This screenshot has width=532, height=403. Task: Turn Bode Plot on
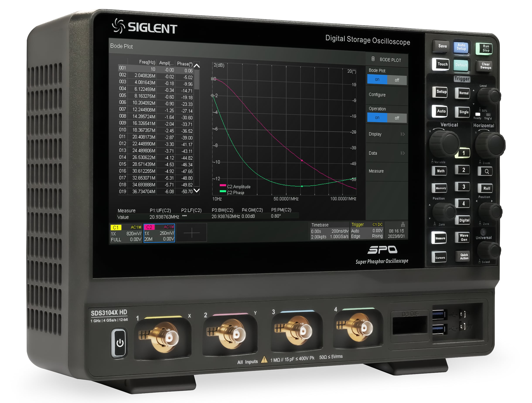coord(377,80)
